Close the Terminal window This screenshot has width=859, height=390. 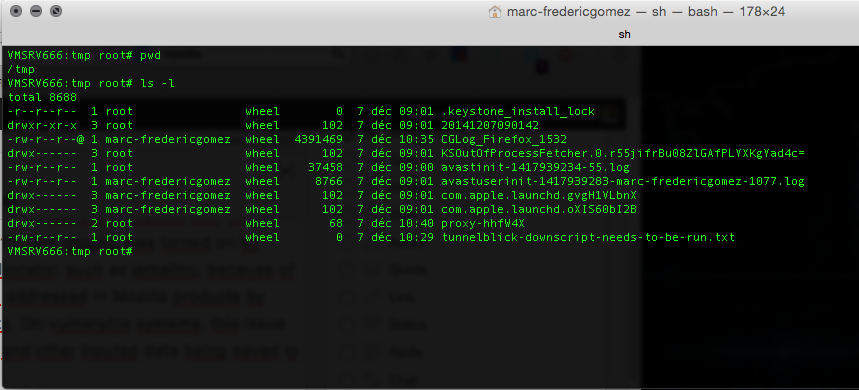click(16, 11)
